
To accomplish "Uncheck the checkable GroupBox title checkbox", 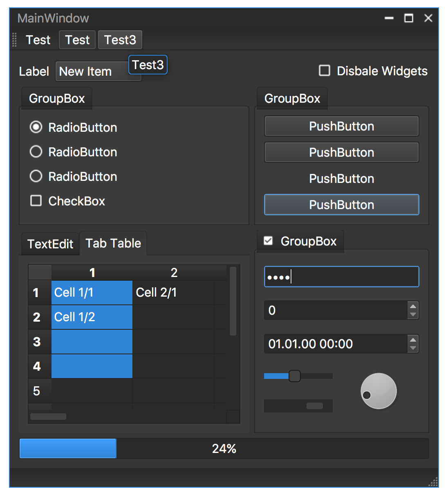I will 268,241.
